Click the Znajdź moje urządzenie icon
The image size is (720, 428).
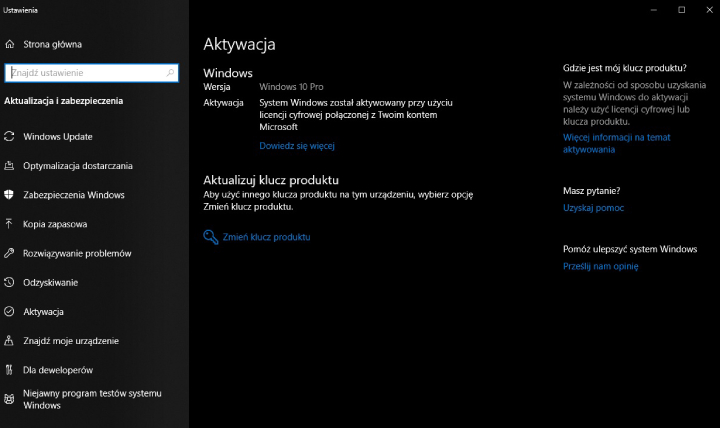pos(9,341)
